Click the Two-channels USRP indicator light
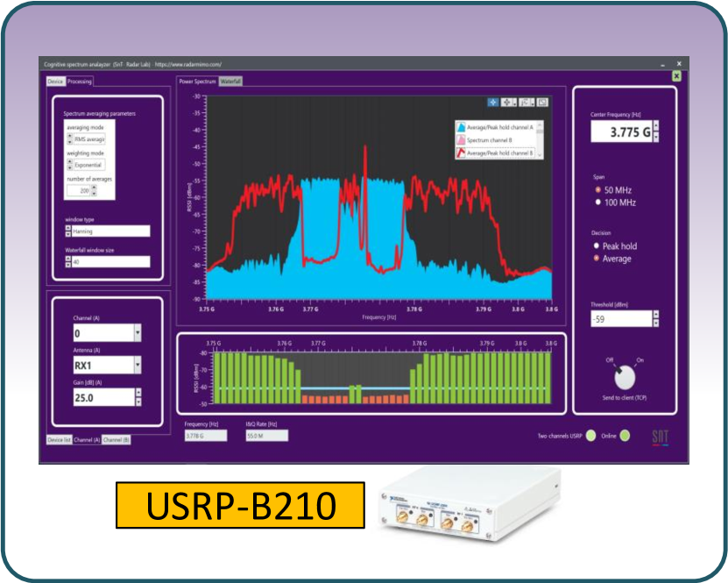This screenshot has height=583, width=728. click(x=591, y=436)
